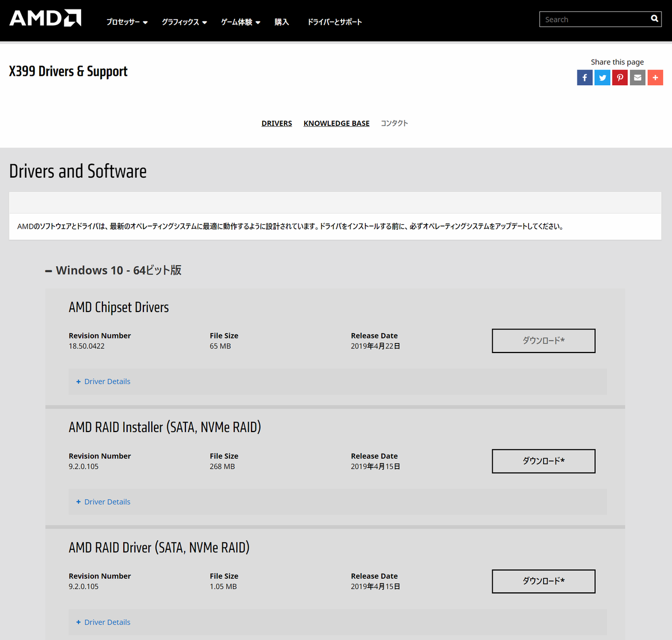Click the search magnifier icon
This screenshot has width=672, height=640.
[x=654, y=19]
